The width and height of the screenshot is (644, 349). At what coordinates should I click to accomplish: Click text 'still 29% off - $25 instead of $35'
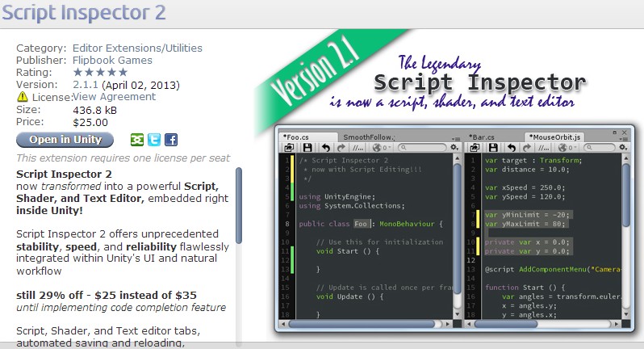tap(107, 295)
